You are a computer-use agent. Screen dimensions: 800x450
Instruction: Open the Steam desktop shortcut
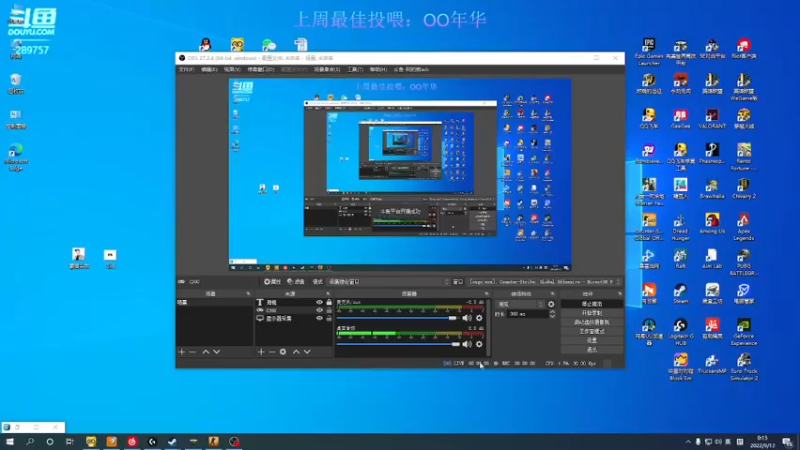click(681, 294)
